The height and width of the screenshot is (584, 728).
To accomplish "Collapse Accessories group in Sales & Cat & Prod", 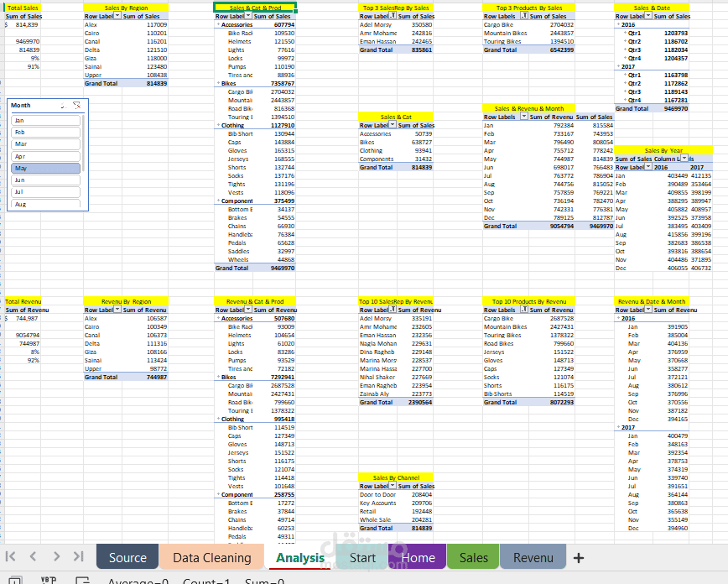I will (218, 24).
